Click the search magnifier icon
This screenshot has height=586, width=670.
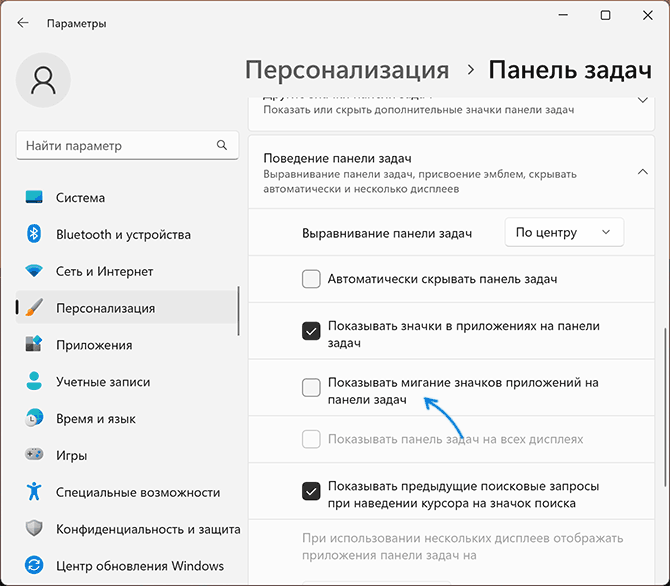coord(222,145)
